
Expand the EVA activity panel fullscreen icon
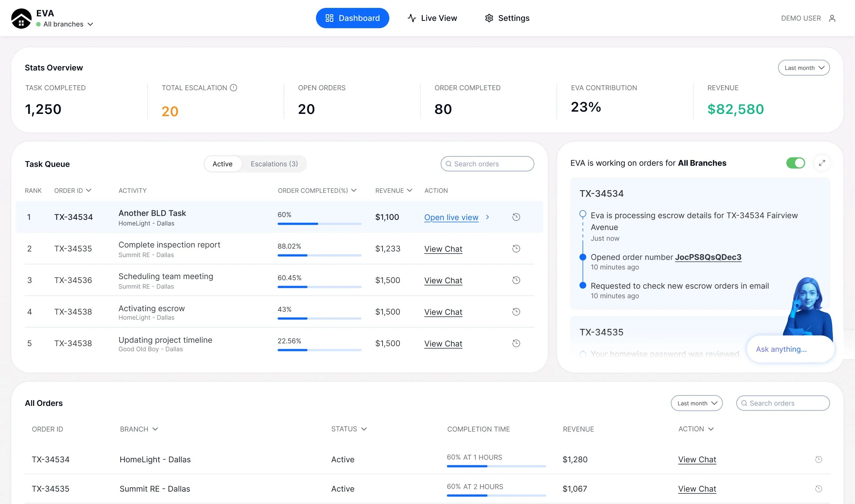coord(822,163)
